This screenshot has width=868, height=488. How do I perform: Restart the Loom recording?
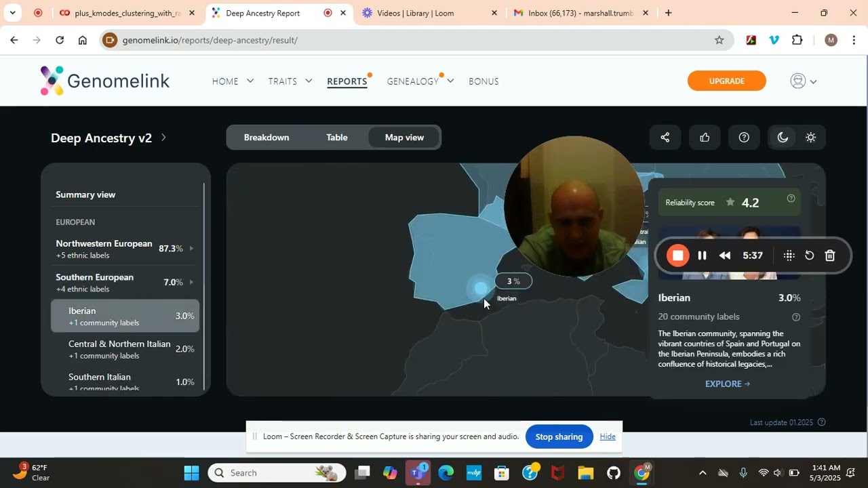[809, 256]
